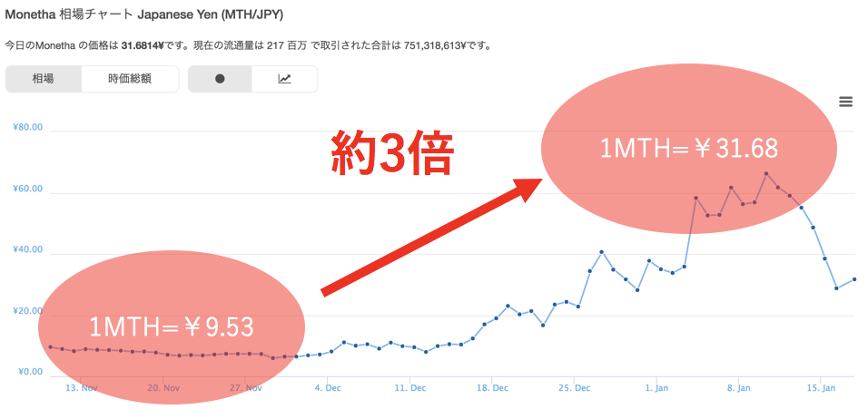Click the ¥40.00 axis label
Viewport: 868px width, 419px height.
click(x=27, y=249)
